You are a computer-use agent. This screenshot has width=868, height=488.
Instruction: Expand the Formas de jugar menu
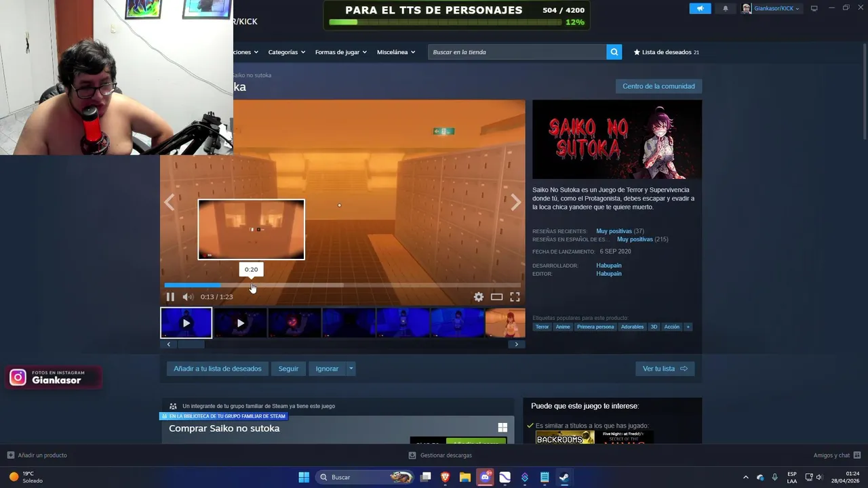340,52
